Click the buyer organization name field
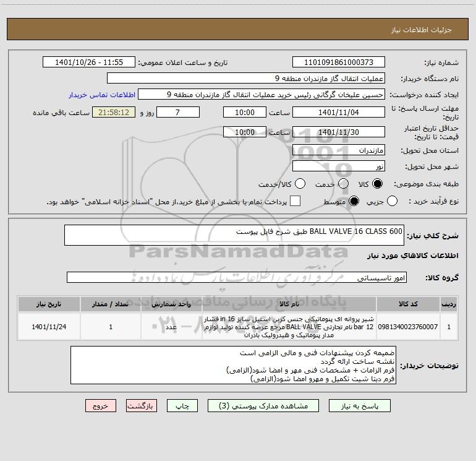Screen dimensions: 476x461 246,79
